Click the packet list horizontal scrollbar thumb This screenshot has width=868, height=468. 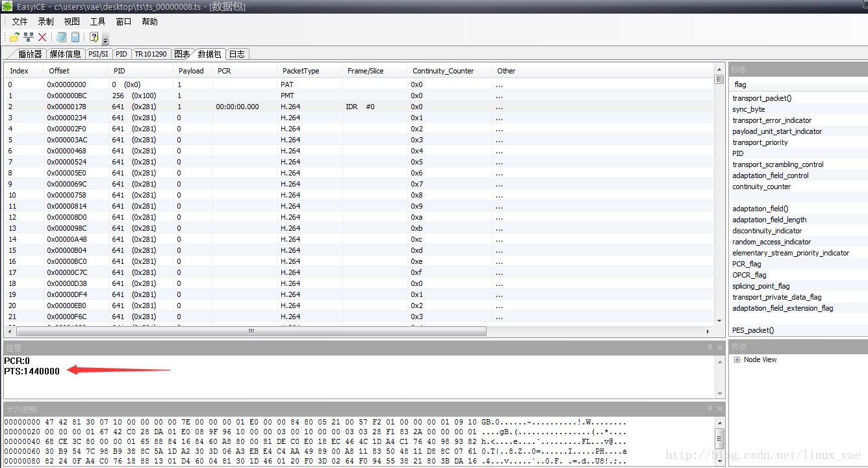click(251, 331)
